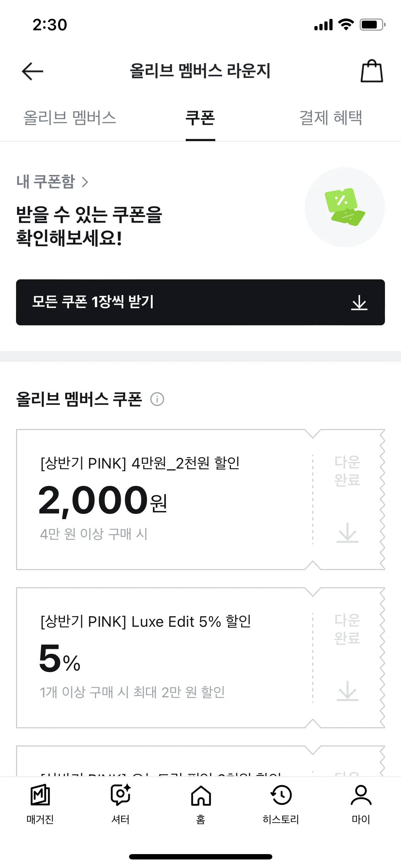Expand 내 쿠폰함 via its chevron
This screenshot has height=868, width=401.
tap(85, 182)
